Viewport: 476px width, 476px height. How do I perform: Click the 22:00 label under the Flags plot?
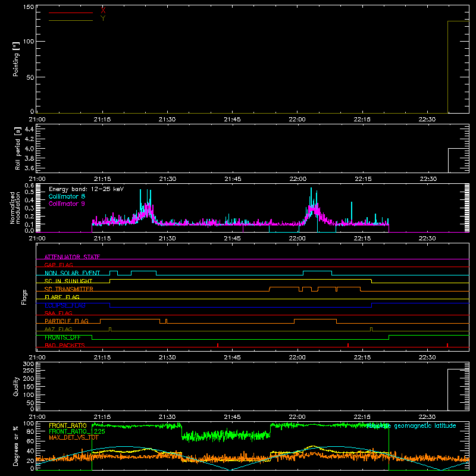(x=297, y=358)
